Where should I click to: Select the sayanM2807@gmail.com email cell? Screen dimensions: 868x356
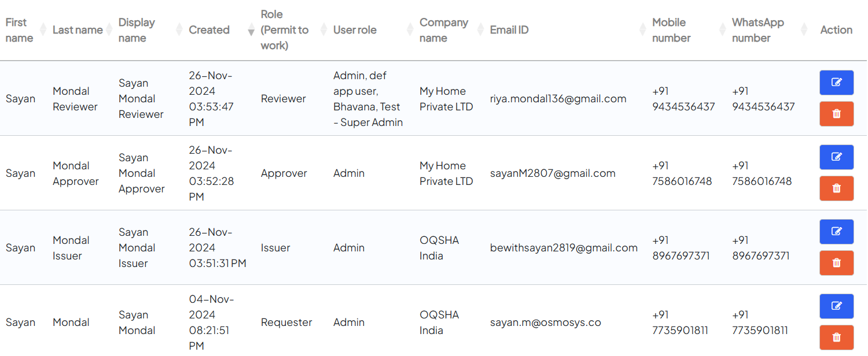(553, 173)
